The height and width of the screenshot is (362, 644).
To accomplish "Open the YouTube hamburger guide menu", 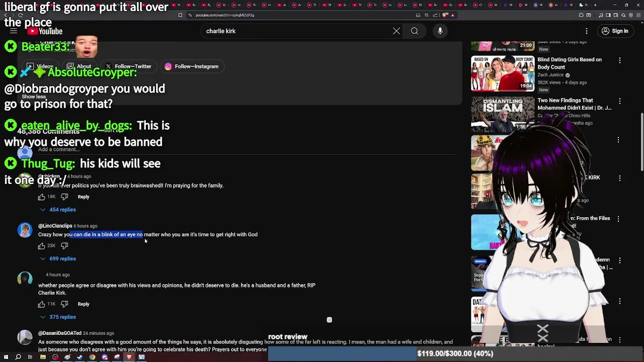I will tap(14, 31).
